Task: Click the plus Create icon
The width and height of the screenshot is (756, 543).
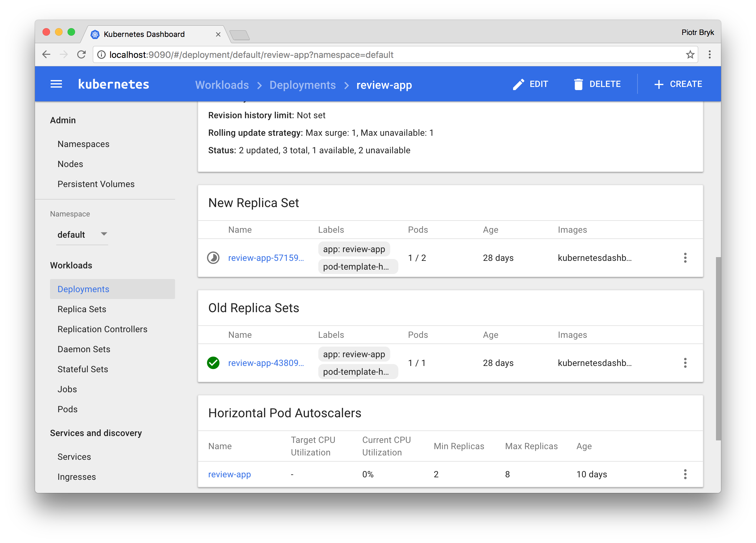Action: point(658,84)
